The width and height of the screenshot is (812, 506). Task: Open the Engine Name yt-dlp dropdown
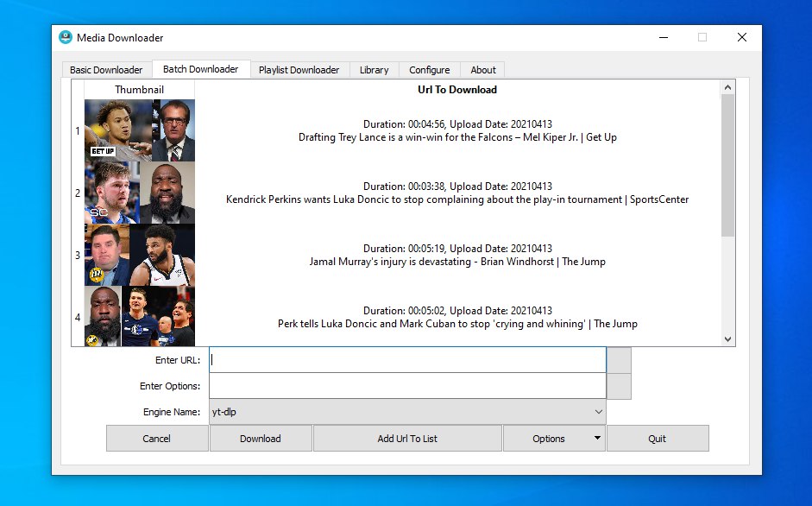coord(407,412)
